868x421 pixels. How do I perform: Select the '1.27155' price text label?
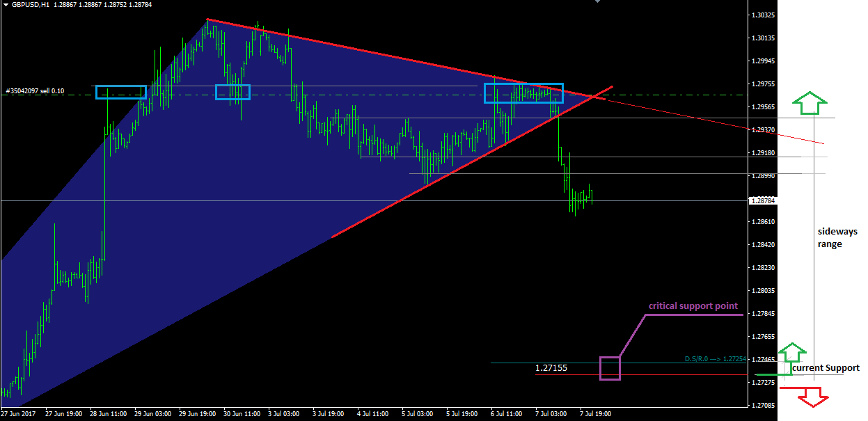point(551,367)
